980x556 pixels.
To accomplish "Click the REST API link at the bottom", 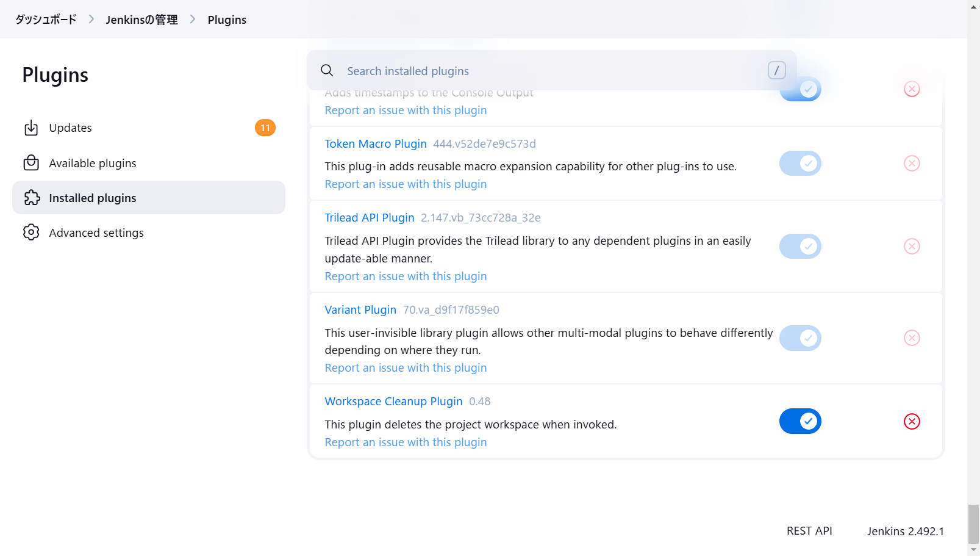I will point(809,530).
